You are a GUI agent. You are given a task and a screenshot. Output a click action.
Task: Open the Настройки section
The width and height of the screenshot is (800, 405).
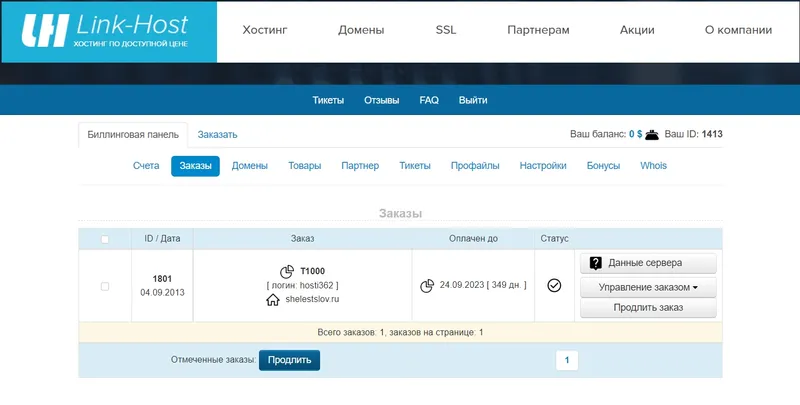coord(543,166)
